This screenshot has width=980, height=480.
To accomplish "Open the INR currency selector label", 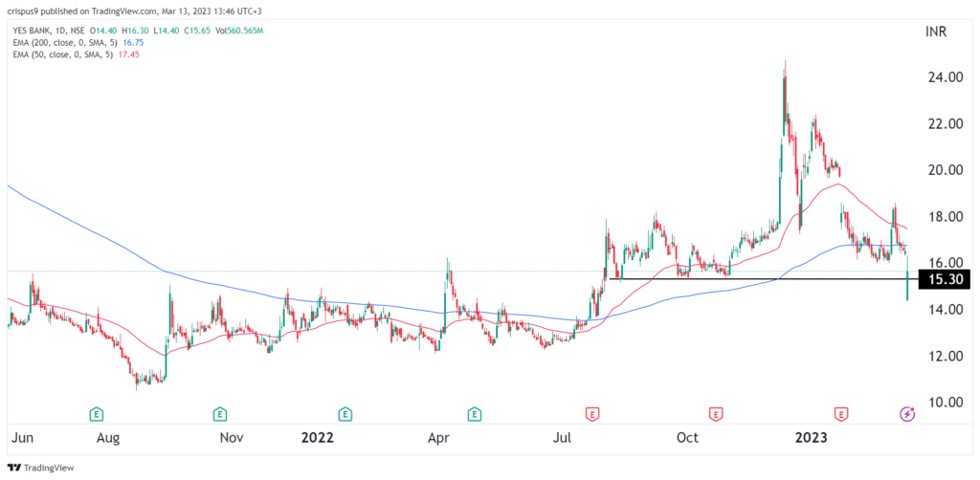I will (x=937, y=32).
